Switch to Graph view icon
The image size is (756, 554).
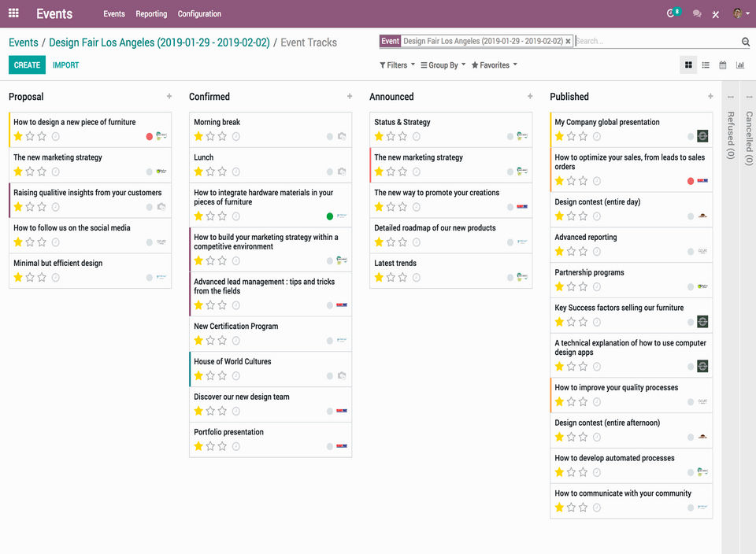click(x=740, y=65)
